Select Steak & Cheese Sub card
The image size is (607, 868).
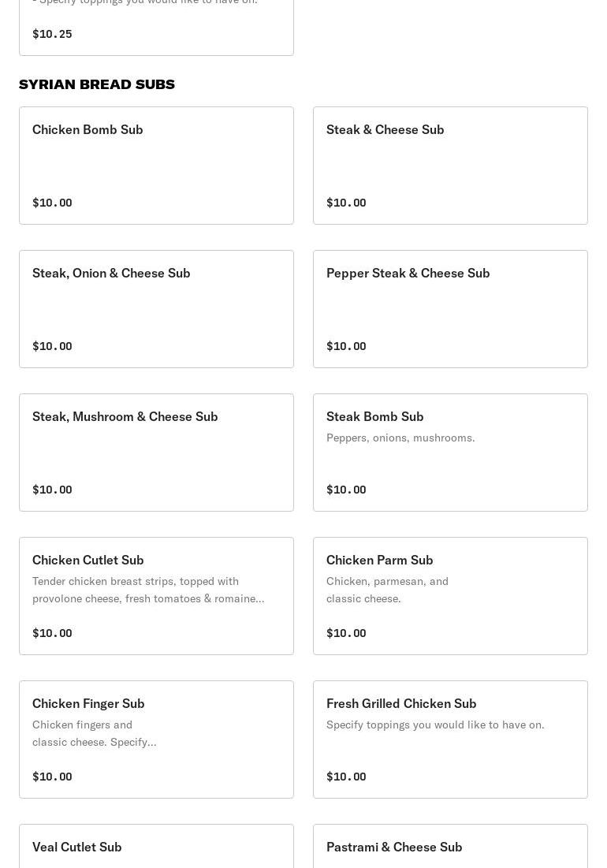click(x=450, y=166)
